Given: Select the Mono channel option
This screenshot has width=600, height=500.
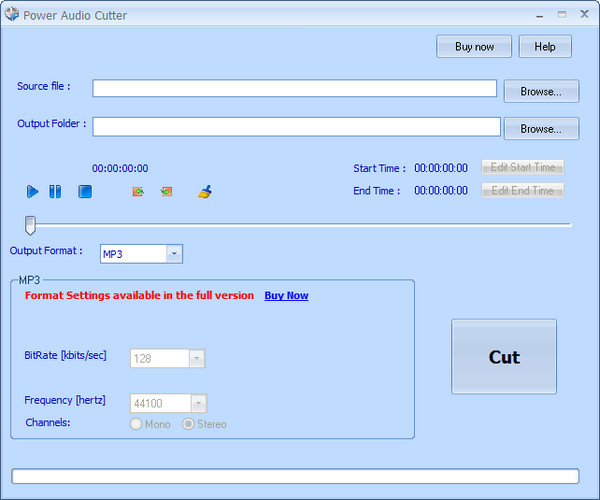Looking at the screenshot, I should click(x=137, y=424).
